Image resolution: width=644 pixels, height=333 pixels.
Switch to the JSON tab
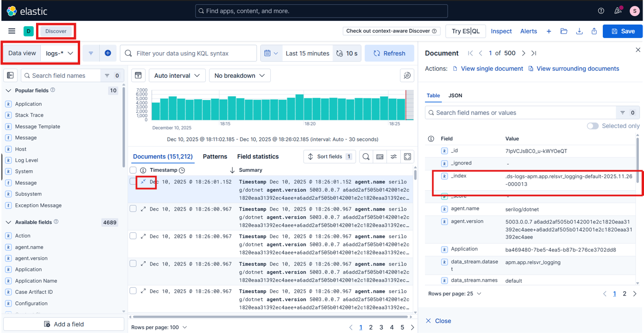tap(455, 95)
